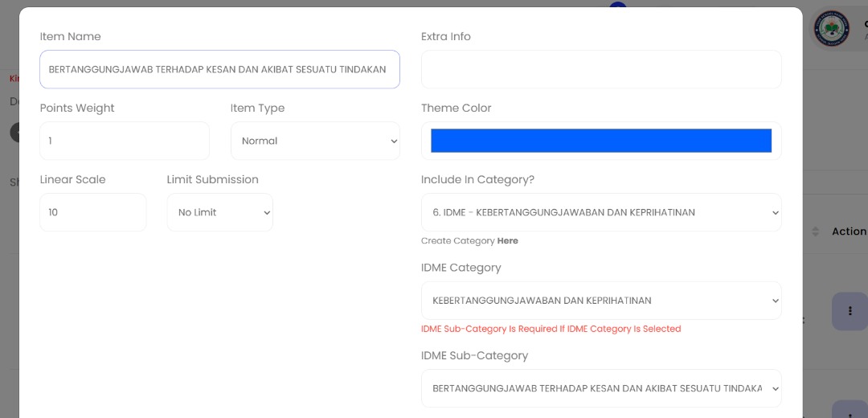Click the red IDME Sub-Category required warning text
Image resolution: width=868 pixels, height=418 pixels.
pyautogui.click(x=551, y=329)
